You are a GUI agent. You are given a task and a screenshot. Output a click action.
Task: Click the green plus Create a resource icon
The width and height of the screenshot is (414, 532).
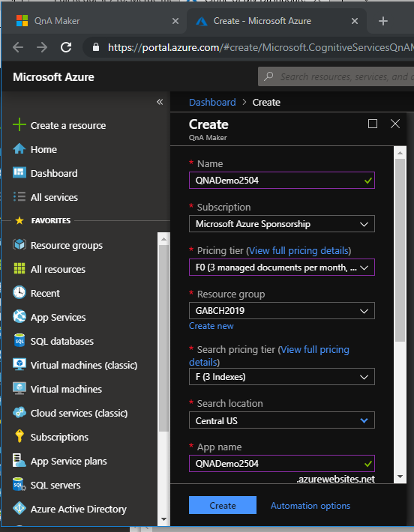click(19, 124)
